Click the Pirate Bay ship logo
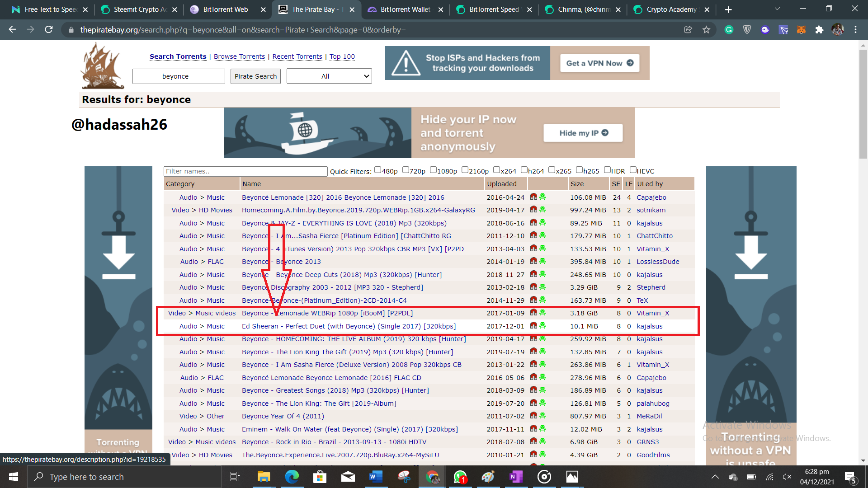The width and height of the screenshot is (868, 488). pos(102,66)
